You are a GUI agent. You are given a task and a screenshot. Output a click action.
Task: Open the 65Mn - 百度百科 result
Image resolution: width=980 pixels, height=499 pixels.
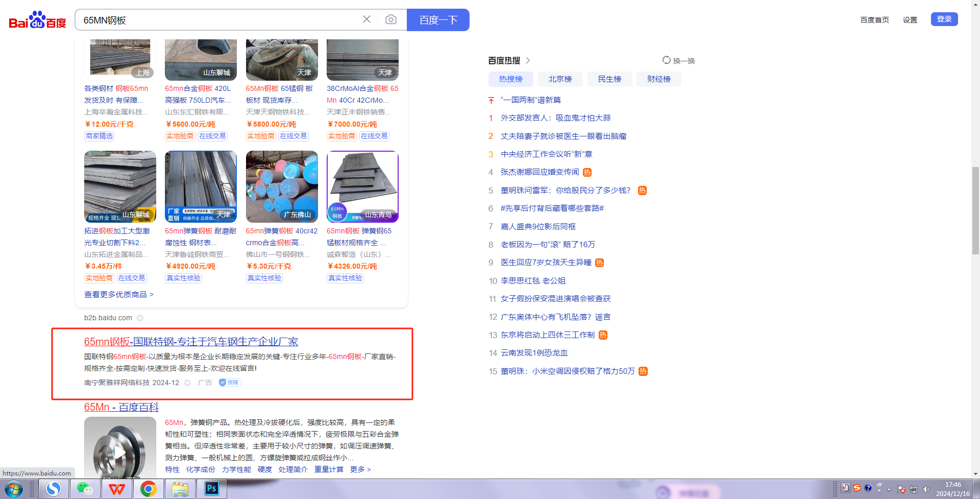click(121, 407)
